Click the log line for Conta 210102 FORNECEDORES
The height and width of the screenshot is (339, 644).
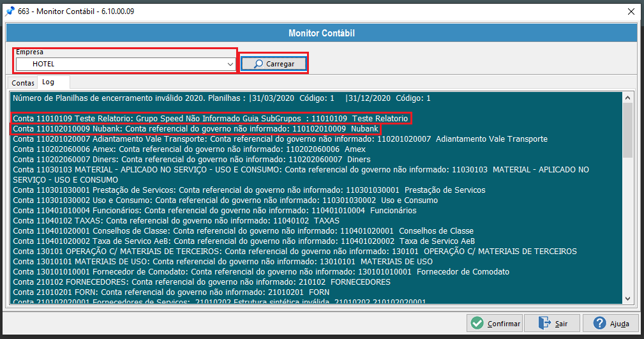click(201, 282)
